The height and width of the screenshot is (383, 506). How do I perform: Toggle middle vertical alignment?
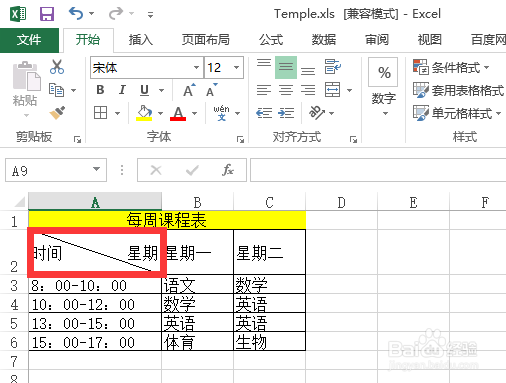(286, 67)
